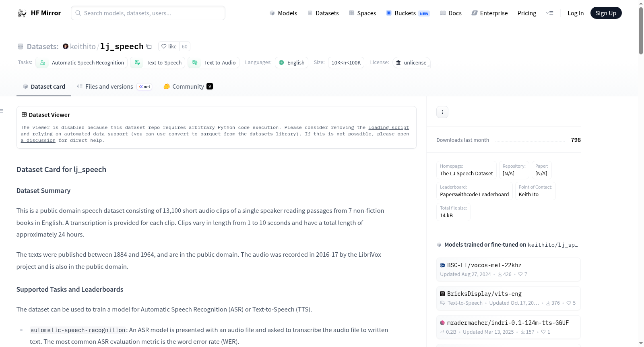Open the loading script link
Image resolution: width=644 pixels, height=347 pixels.
pyautogui.click(x=389, y=127)
